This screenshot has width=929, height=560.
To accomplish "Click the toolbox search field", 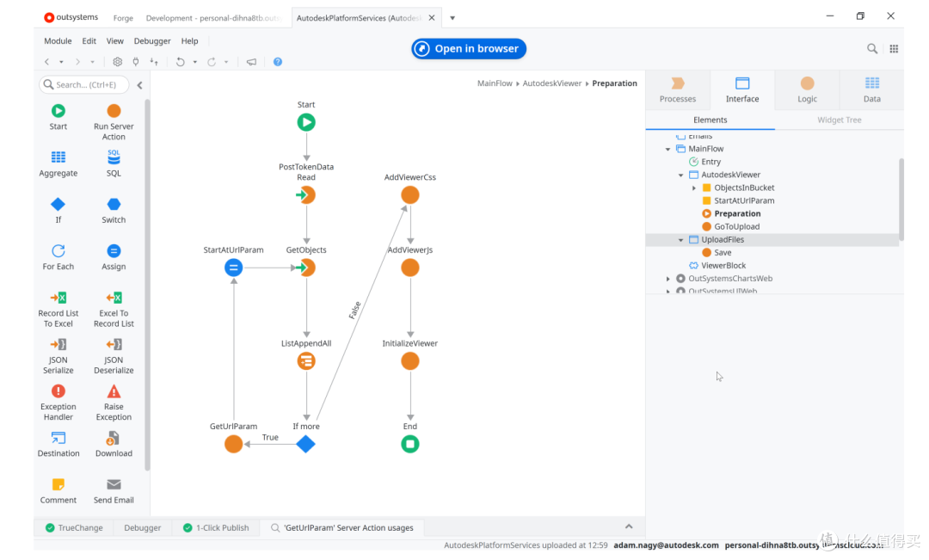I will (84, 85).
